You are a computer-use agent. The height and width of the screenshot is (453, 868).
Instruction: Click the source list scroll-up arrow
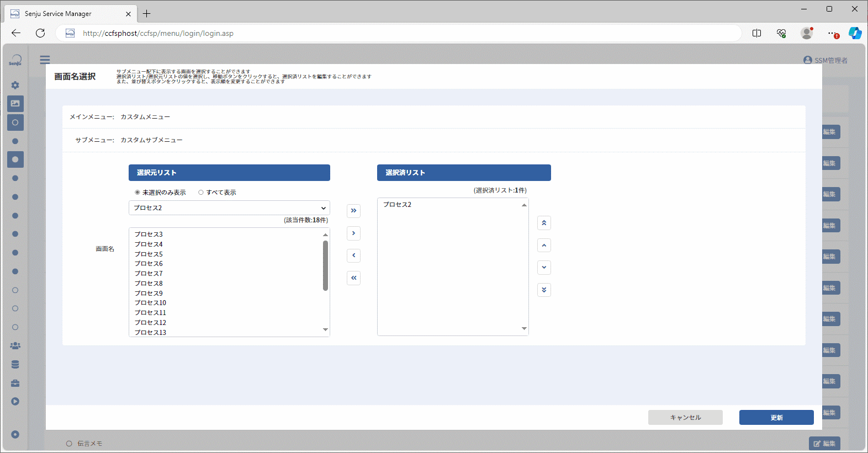[x=325, y=235]
